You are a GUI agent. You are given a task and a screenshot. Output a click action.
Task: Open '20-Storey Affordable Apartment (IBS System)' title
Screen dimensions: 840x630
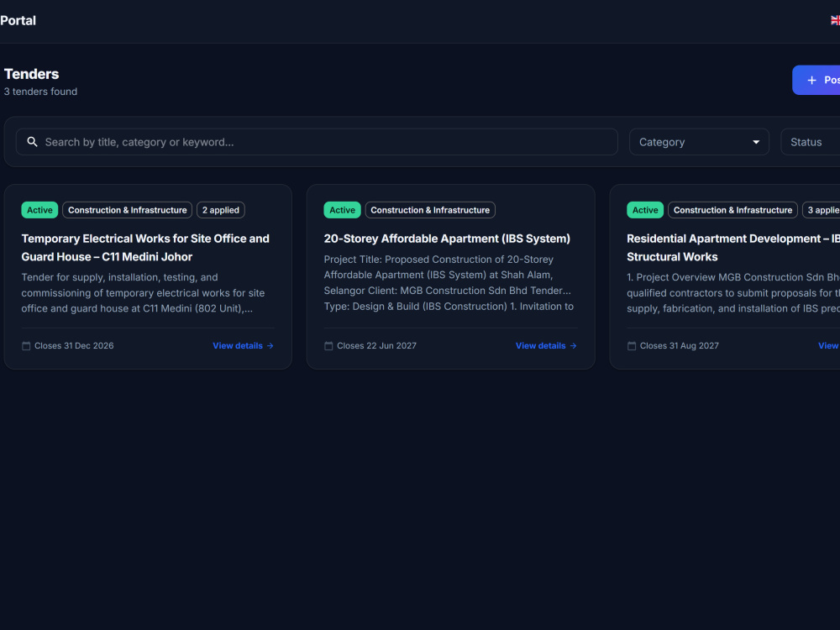click(x=447, y=239)
